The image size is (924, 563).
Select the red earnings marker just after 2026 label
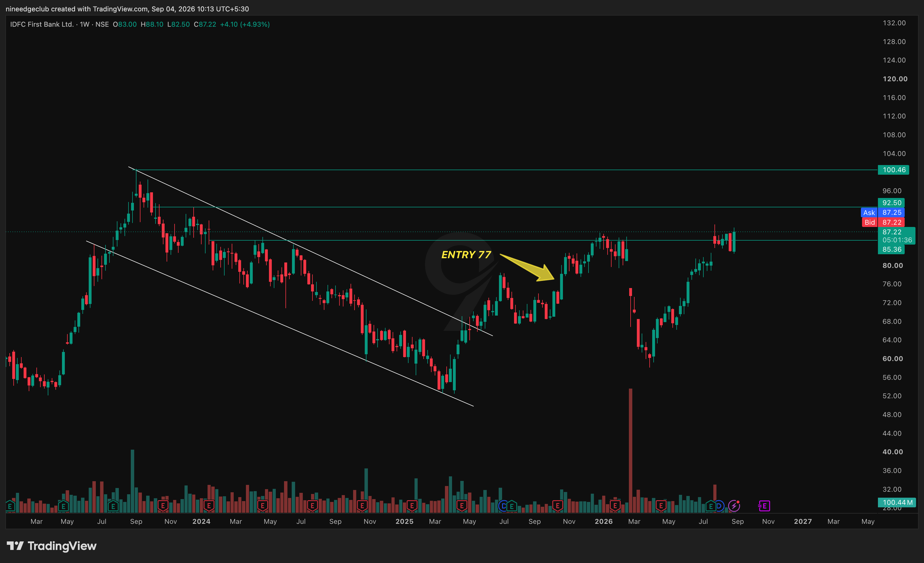[615, 506]
